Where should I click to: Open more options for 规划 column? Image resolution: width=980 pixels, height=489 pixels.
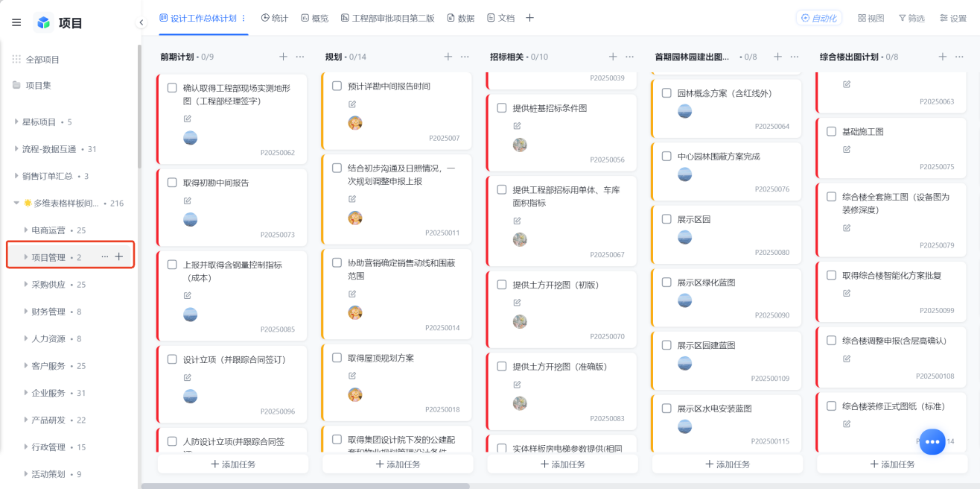(x=465, y=57)
